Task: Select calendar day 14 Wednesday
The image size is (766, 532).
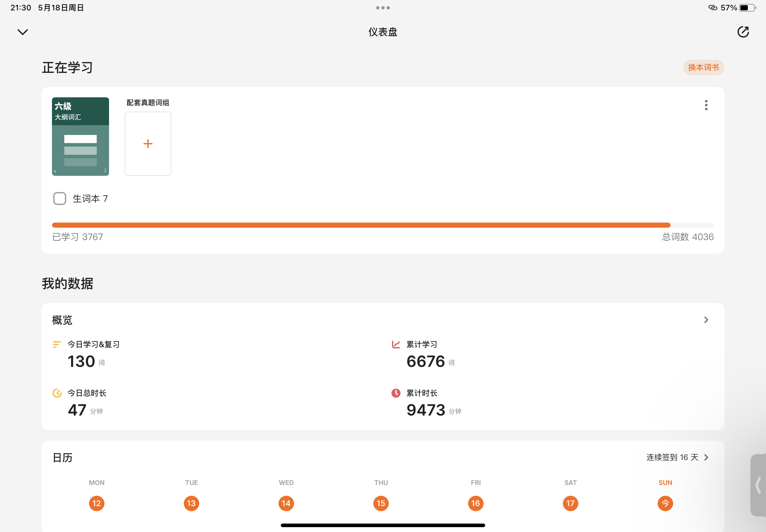Action: (286, 503)
